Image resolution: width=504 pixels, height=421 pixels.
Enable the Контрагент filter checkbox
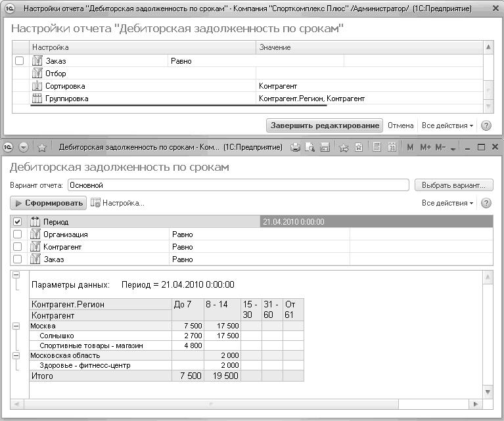point(17,246)
